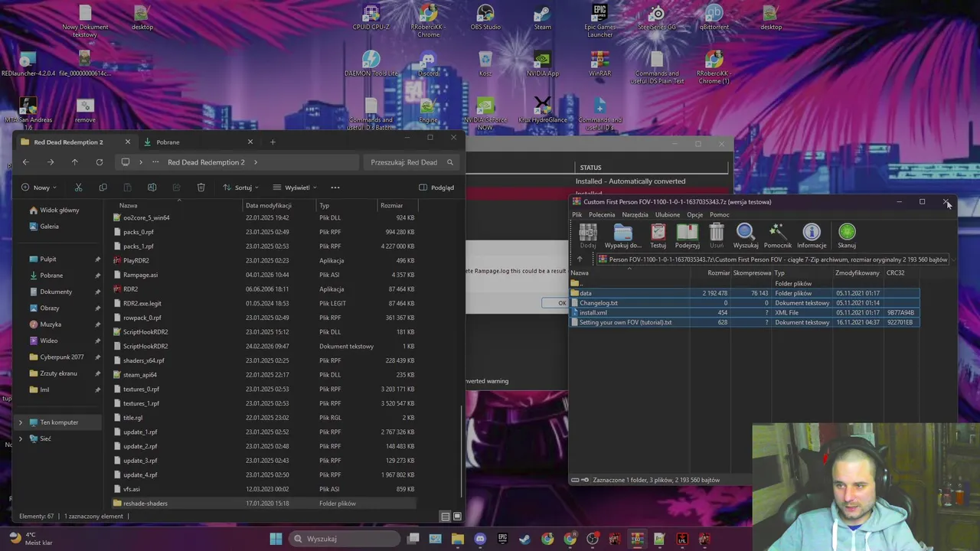
Task: Click the Testuj icon in WinRAR
Action: pos(658,235)
